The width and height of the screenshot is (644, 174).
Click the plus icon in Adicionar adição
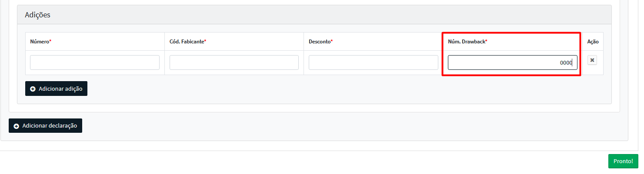coord(33,89)
